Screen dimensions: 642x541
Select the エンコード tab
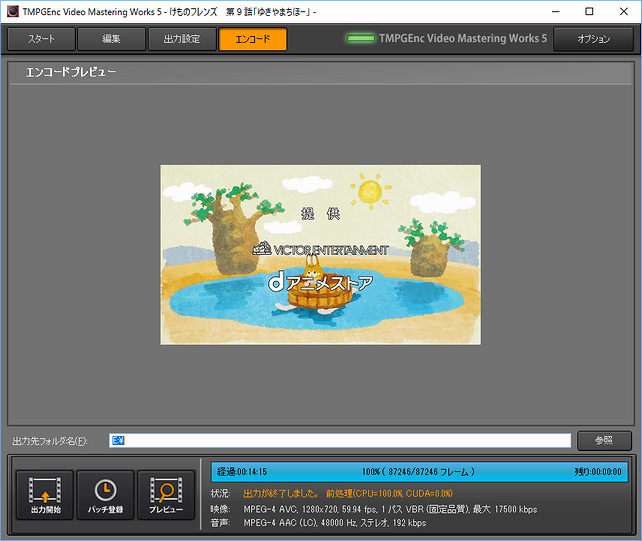pos(253,39)
